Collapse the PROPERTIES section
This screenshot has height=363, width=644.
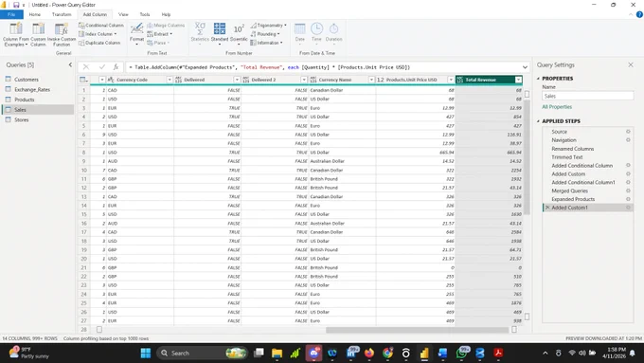(x=539, y=79)
